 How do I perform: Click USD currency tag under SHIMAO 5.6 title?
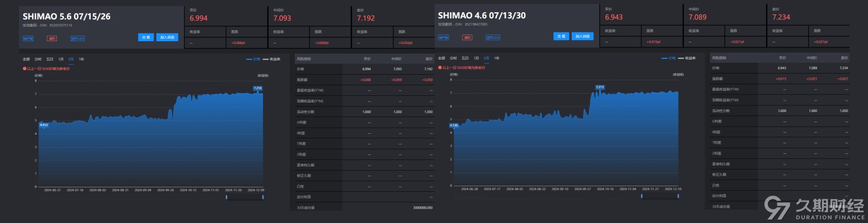[77, 38]
